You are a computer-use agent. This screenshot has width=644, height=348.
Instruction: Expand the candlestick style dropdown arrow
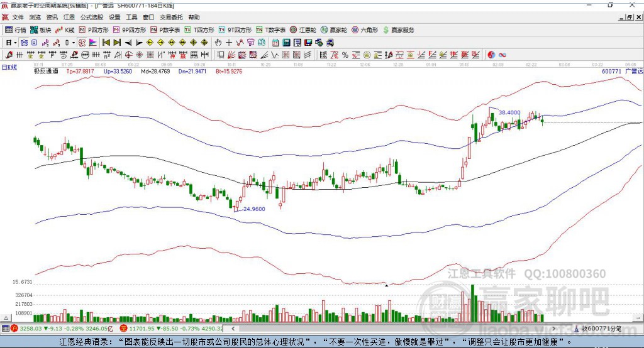tap(74, 43)
